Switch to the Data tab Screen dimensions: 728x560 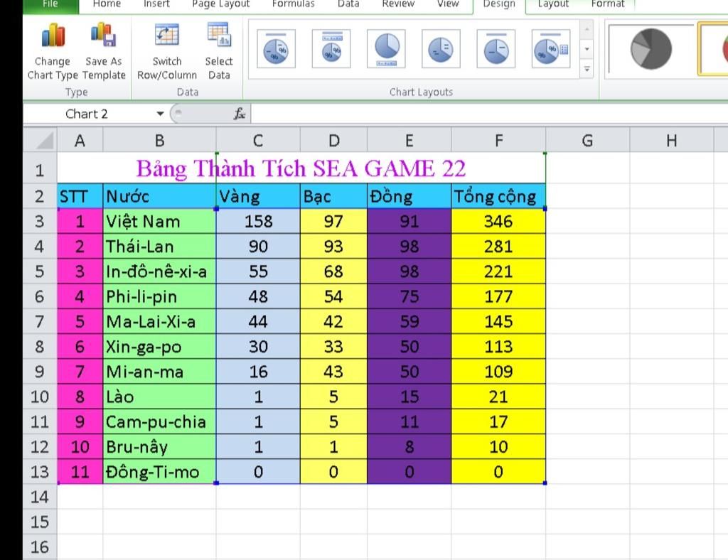tap(348, 4)
